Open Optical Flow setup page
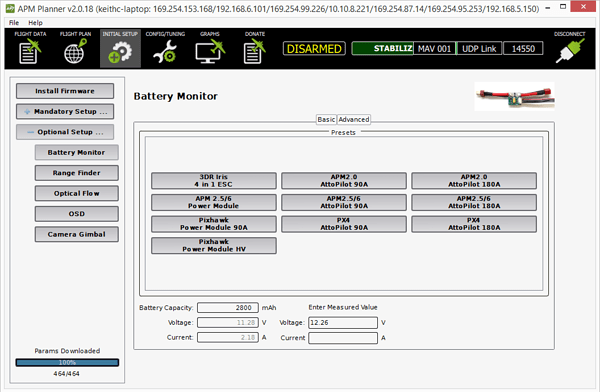This screenshot has width=600, height=392. 77,193
